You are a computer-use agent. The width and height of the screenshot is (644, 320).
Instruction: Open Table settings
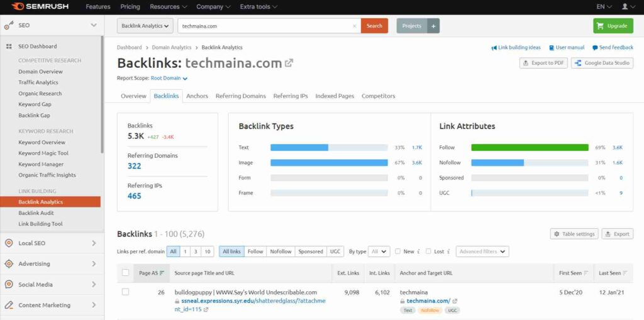(574, 234)
